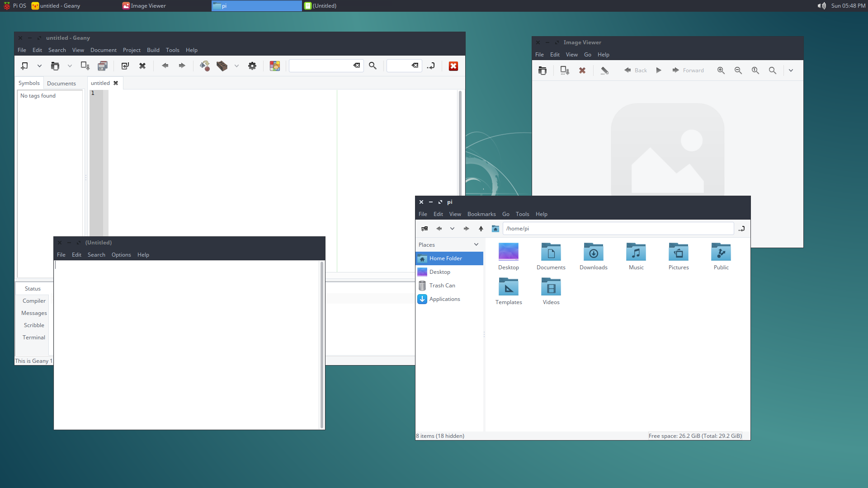Click the red Quit icon in Geany toolbar
The image size is (868, 488).
pos(453,66)
